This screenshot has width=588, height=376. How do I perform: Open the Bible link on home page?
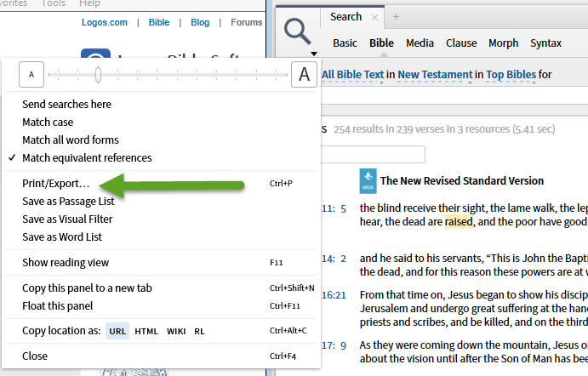159,22
